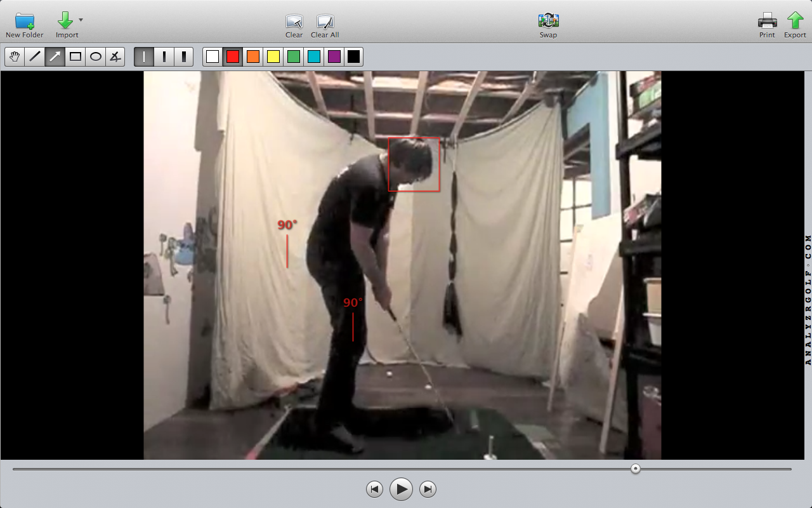Step forward one frame

[428, 489]
